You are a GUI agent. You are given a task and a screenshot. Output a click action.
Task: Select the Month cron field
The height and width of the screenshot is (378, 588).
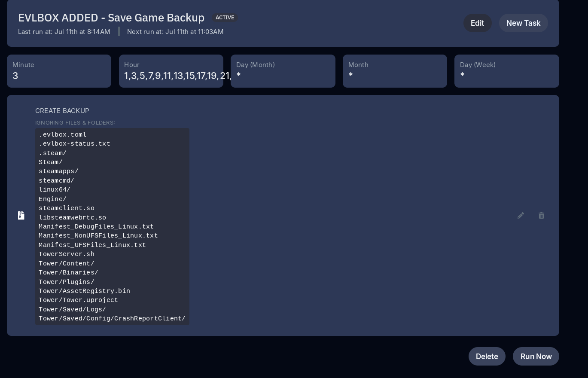click(395, 71)
